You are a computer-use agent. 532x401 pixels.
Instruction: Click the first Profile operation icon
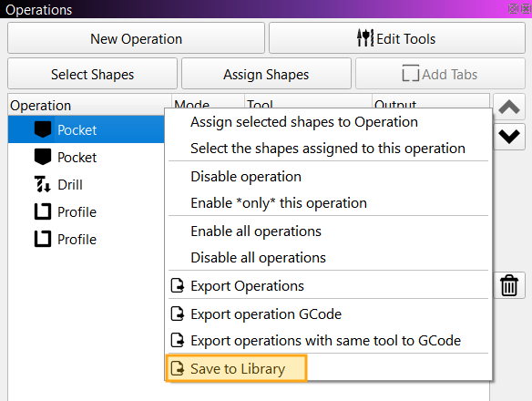pyautogui.click(x=43, y=211)
